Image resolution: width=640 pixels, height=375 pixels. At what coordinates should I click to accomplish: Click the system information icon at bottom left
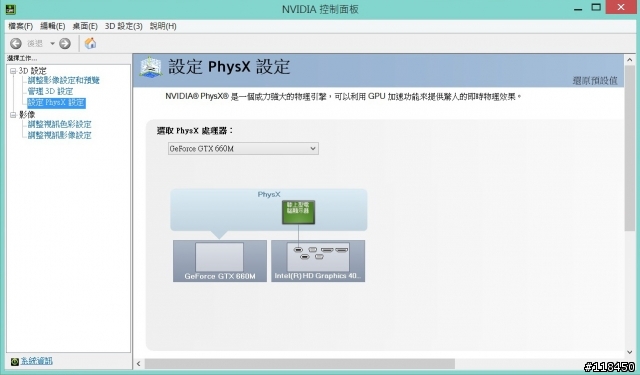[15, 362]
